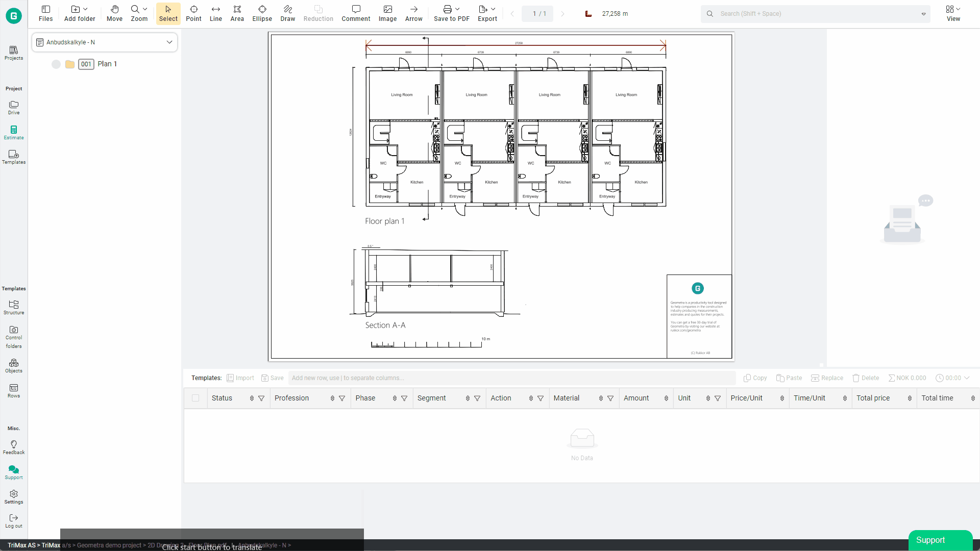Click Save template button

point(273,378)
